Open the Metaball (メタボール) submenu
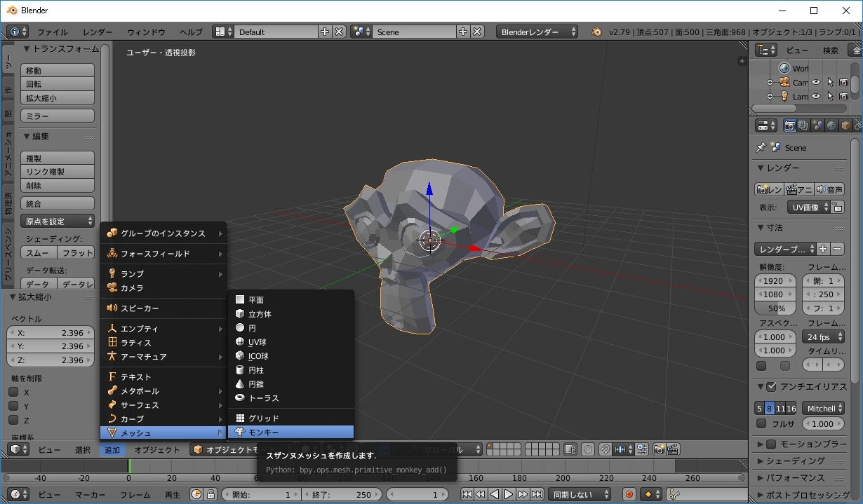 (163, 391)
